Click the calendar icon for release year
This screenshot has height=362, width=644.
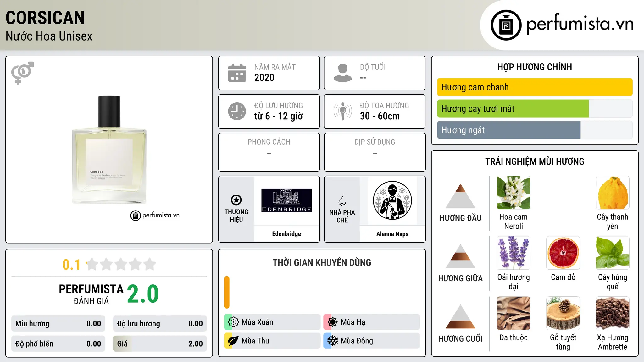pyautogui.click(x=237, y=73)
